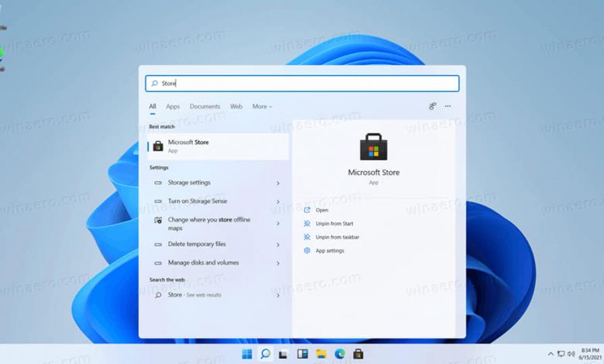Open Task View on the taskbar
The height and width of the screenshot is (364, 604).
point(283,354)
